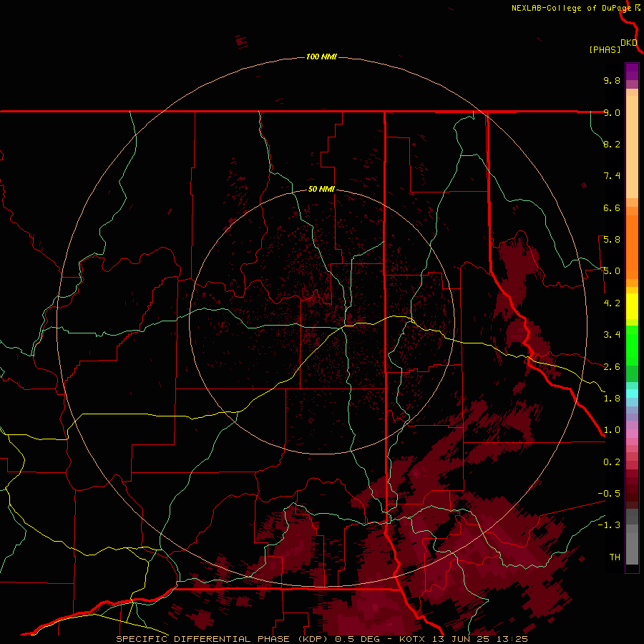Screen dimensions: 644x644
Task: Select the 4.2 legend value
Action: pos(612,303)
